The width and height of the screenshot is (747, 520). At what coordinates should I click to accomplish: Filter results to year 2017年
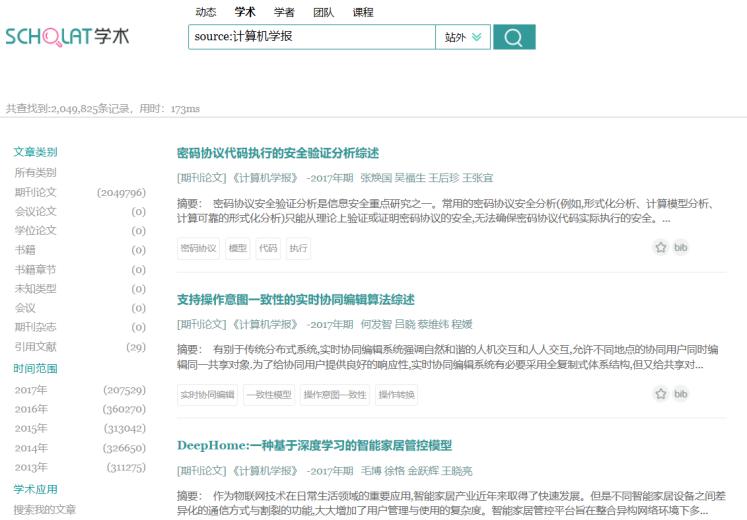click(x=31, y=390)
